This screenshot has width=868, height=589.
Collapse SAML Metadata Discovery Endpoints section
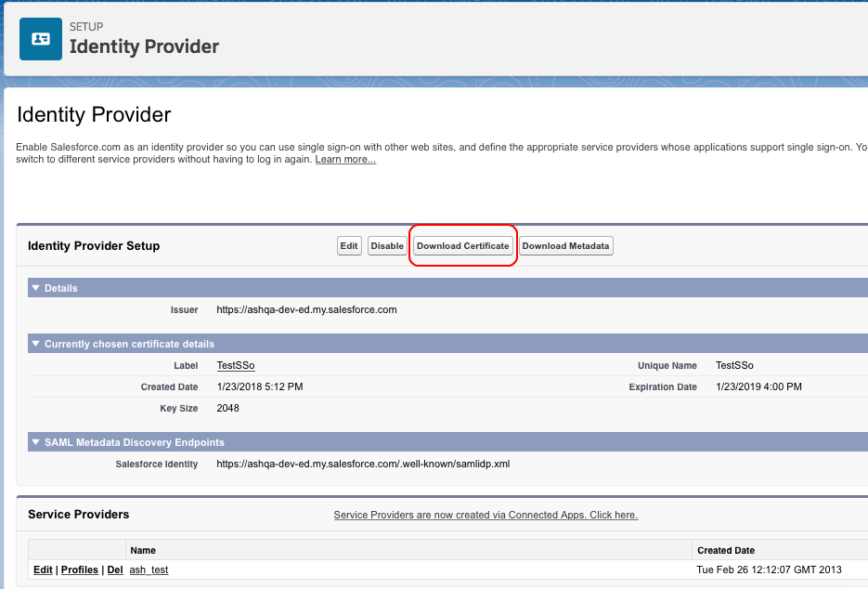(36, 442)
